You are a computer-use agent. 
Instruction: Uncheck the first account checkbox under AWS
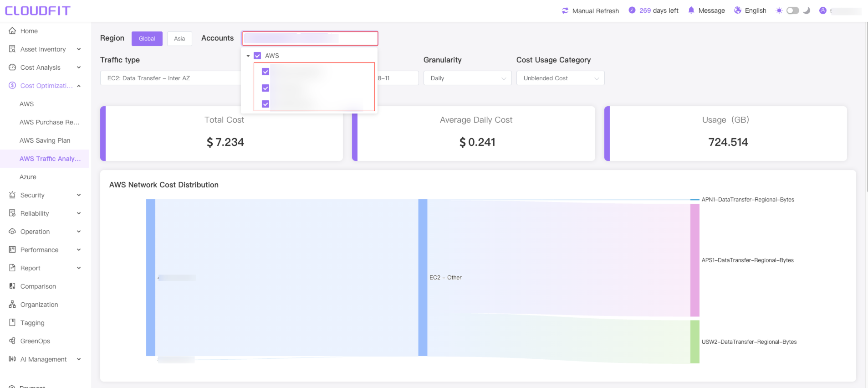[266, 72]
